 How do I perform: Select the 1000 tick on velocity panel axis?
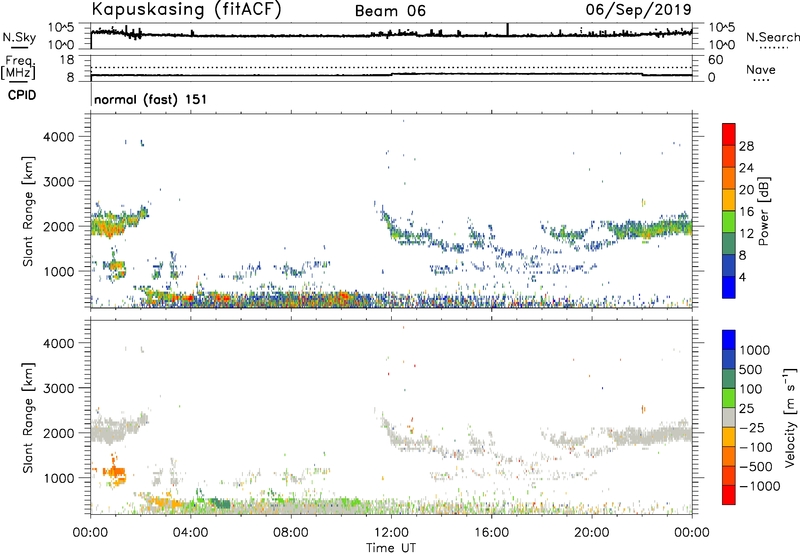[59, 478]
